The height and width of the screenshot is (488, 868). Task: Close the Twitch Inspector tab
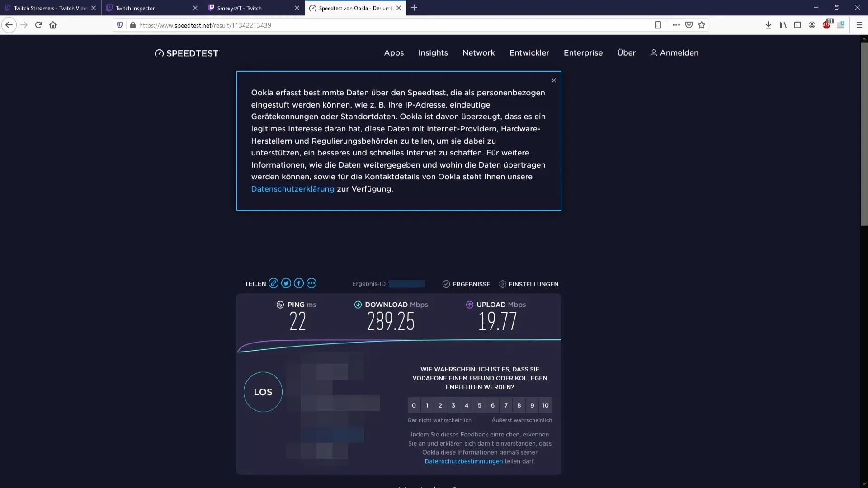(195, 8)
